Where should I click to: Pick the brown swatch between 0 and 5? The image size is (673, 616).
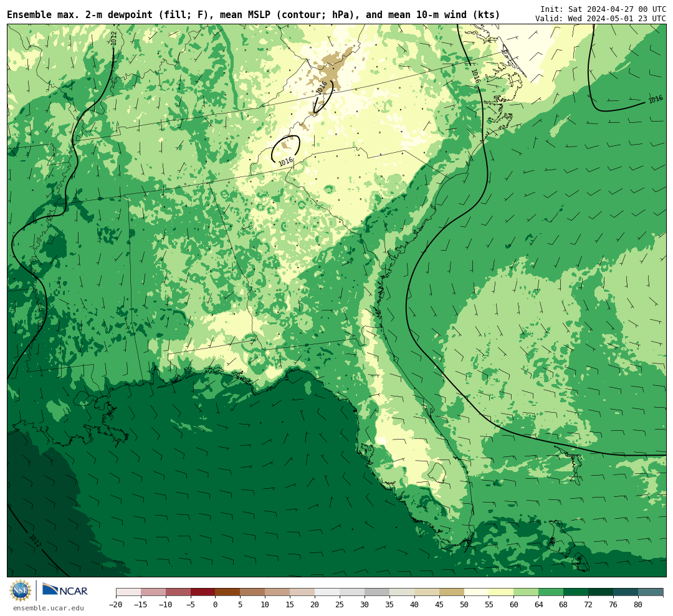tap(227, 592)
